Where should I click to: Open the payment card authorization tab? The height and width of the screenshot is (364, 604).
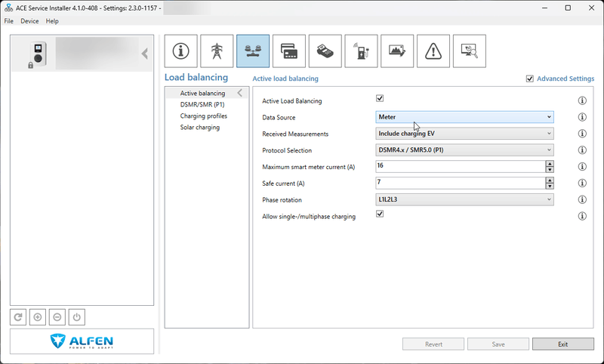tap(289, 51)
